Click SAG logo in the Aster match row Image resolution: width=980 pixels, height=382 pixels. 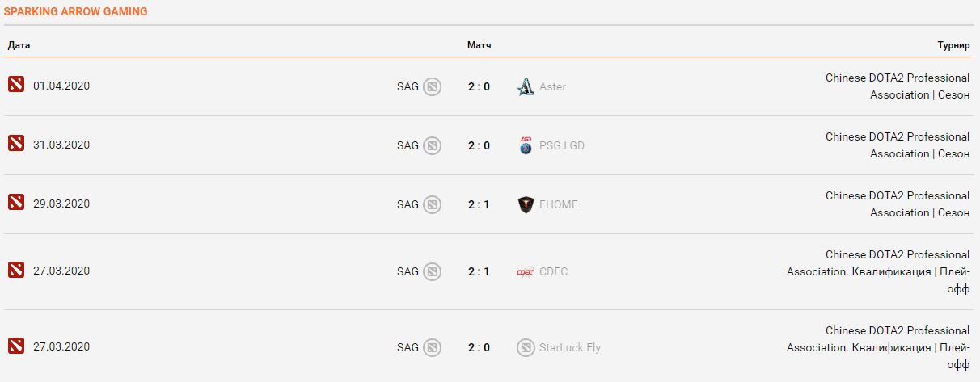433,86
